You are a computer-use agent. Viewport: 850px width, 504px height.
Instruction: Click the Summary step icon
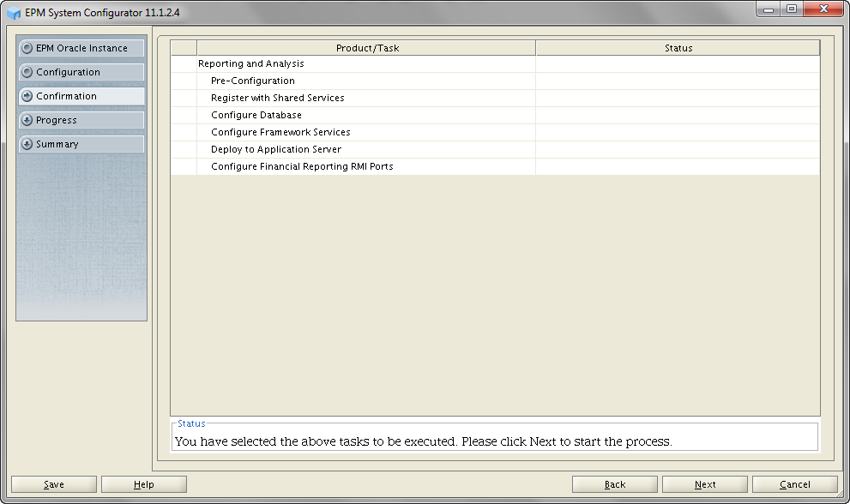click(x=27, y=144)
